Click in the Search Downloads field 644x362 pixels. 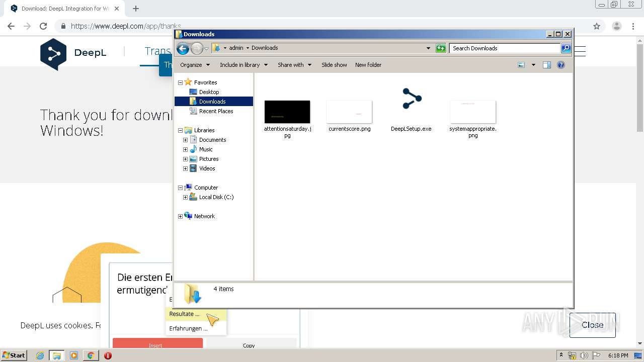coord(505,48)
